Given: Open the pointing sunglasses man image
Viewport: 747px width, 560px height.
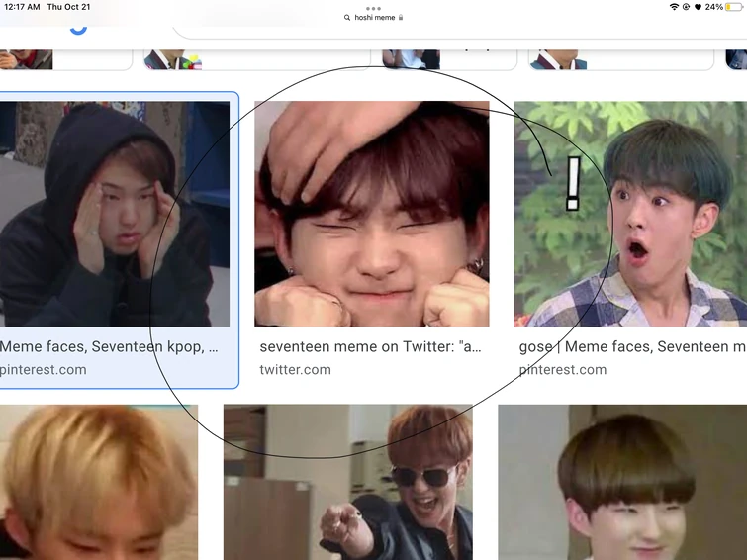Looking at the screenshot, I should pos(348,482).
